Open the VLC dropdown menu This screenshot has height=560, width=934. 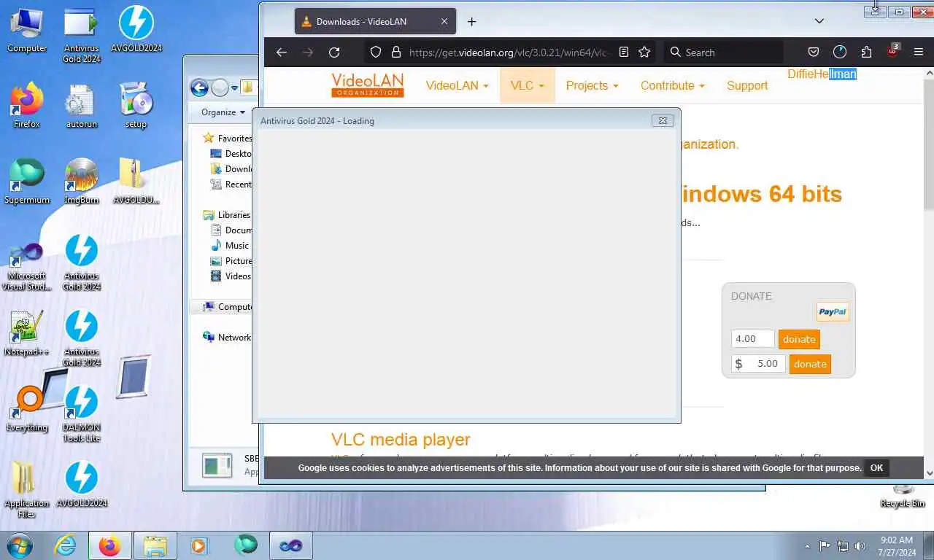[x=527, y=85]
